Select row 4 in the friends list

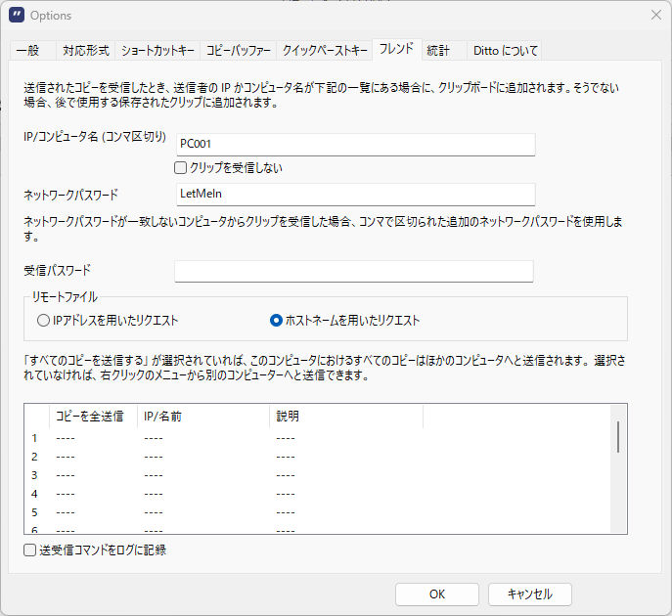point(317,494)
